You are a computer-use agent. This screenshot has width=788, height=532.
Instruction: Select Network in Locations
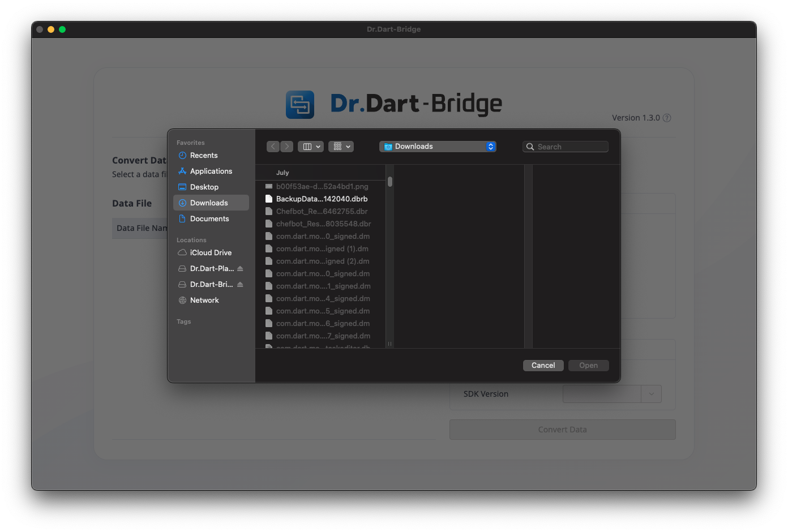(204, 301)
